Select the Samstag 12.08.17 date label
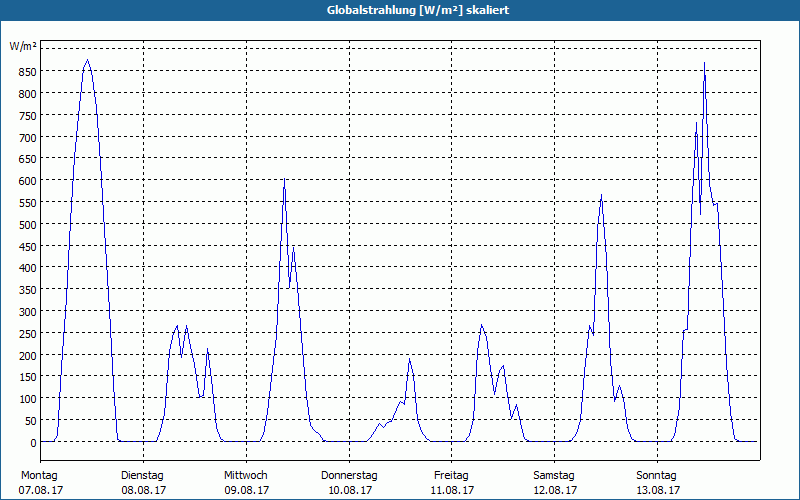 tap(555, 483)
